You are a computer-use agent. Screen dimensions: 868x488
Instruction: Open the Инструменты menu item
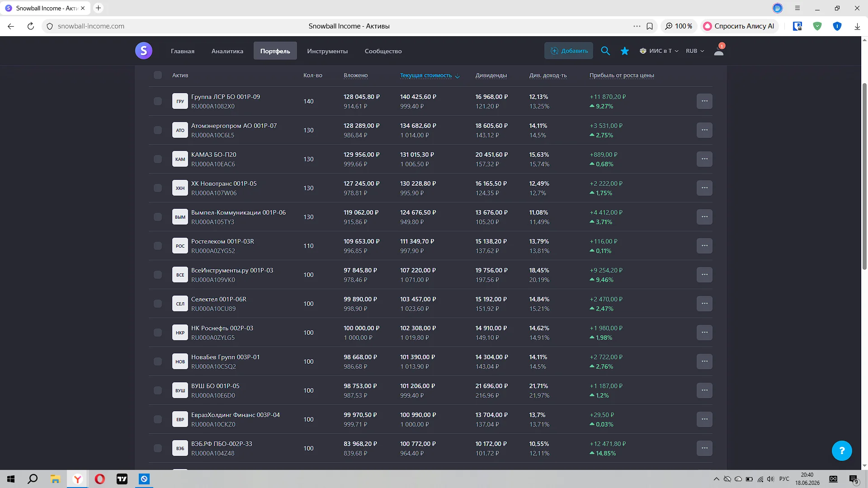327,51
